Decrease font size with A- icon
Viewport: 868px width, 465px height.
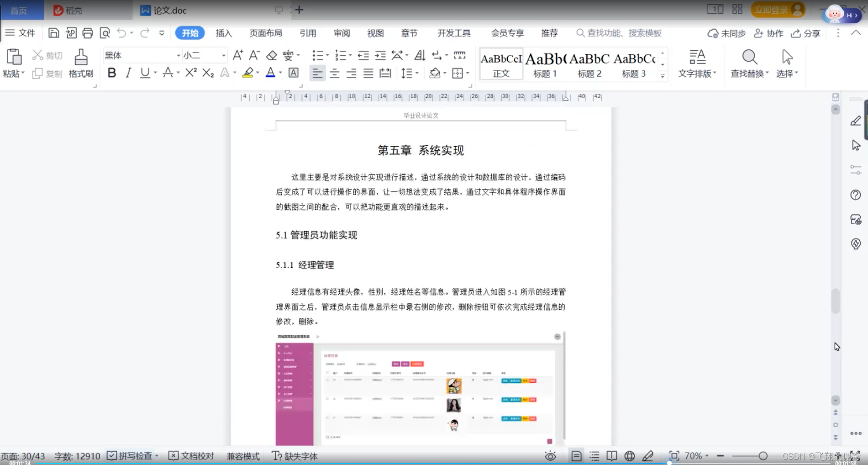pyautogui.click(x=254, y=55)
